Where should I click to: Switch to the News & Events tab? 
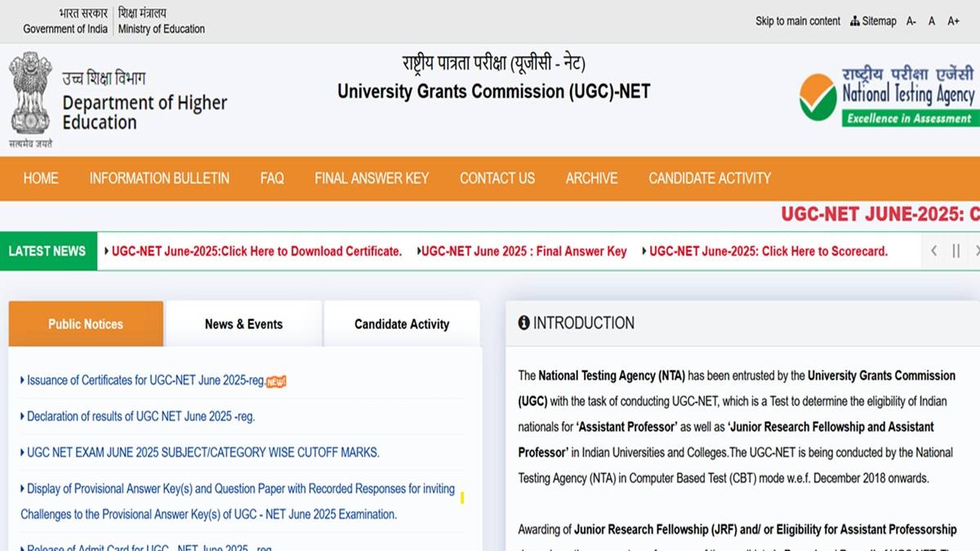[243, 324]
